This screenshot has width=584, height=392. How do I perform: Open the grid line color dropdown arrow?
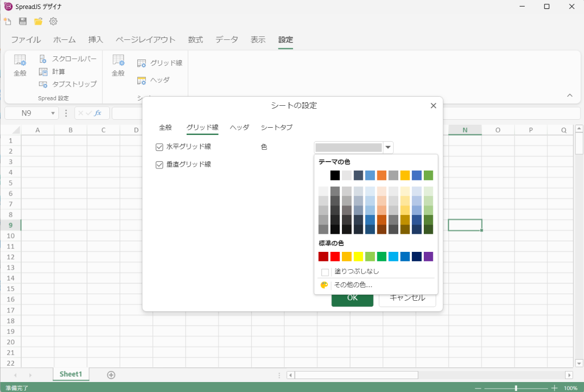(388, 148)
